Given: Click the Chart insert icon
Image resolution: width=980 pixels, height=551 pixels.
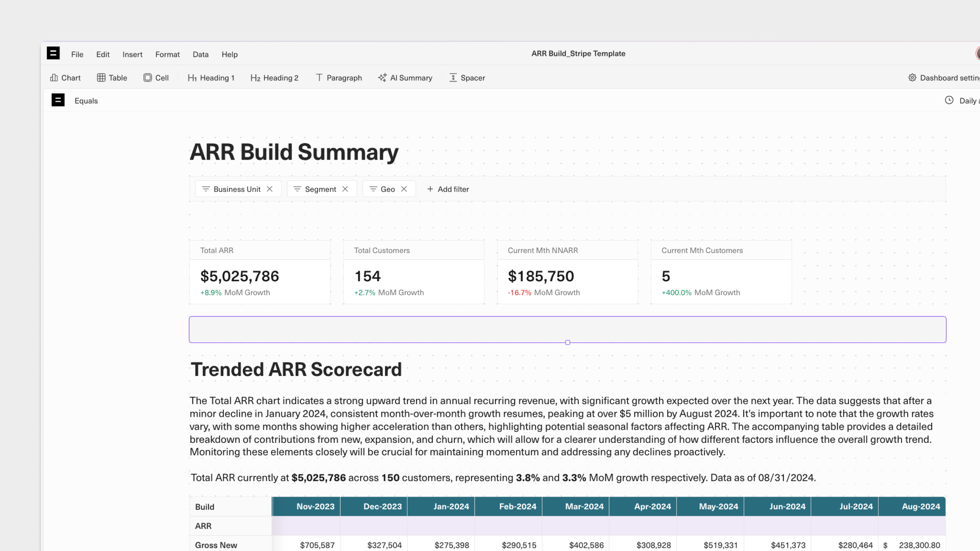Looking at the screenshot, I should [54, 78].
